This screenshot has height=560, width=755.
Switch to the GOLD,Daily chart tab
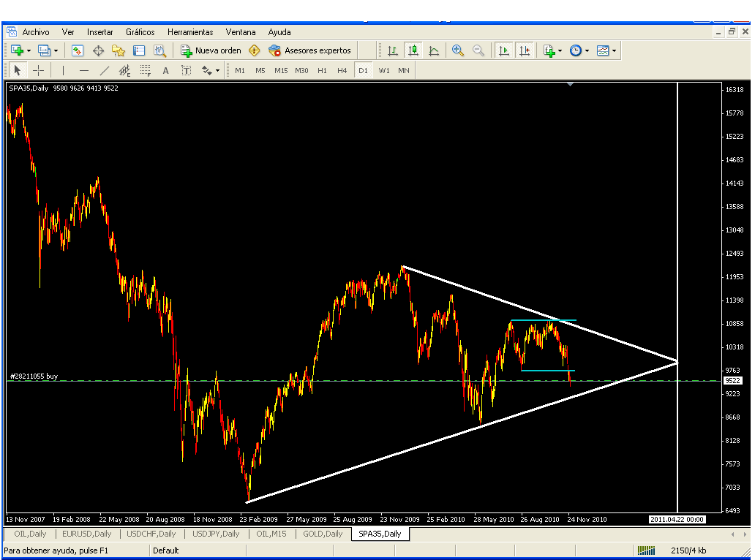(323, 534)
